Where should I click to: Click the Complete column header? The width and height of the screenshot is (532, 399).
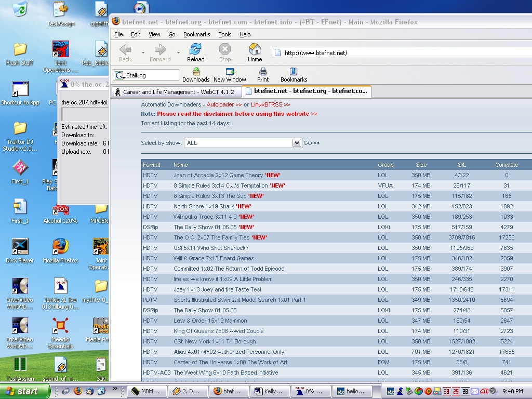(x=507, y=165)
